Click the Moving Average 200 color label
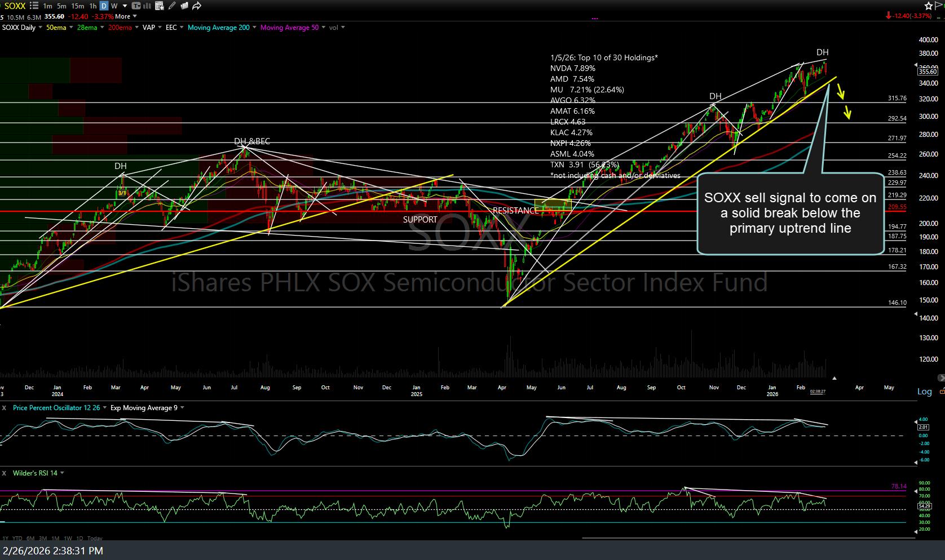This screenshot has width=945, height=560. pyautogui.click(x=219, y=28)
